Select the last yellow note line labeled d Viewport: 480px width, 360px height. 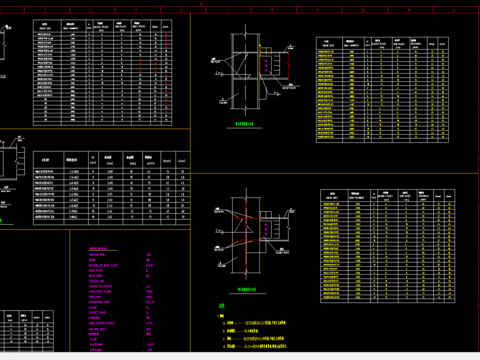point(255,346)
